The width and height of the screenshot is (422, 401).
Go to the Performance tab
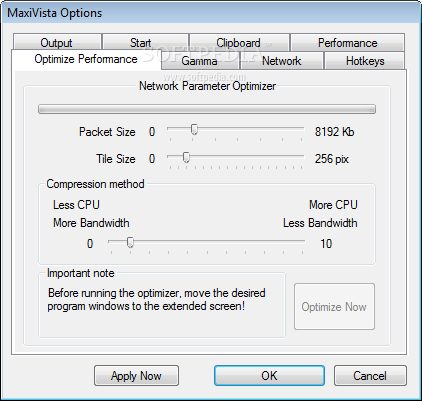click(x=347, y=42)
